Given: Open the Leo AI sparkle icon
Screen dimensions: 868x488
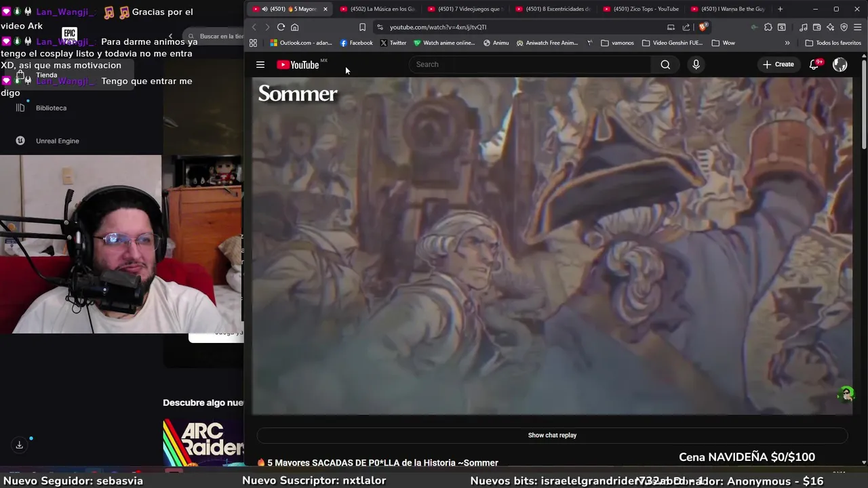Looking at the screenshot, I should [831, 27].
